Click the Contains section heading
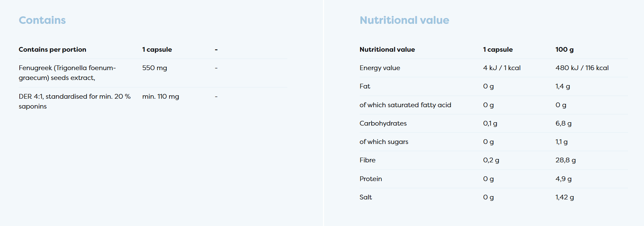 coord(42,20)
